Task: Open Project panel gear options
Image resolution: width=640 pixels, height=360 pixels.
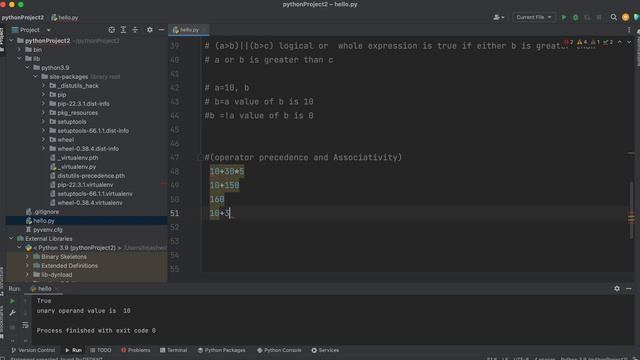Action: click(150, 30)
